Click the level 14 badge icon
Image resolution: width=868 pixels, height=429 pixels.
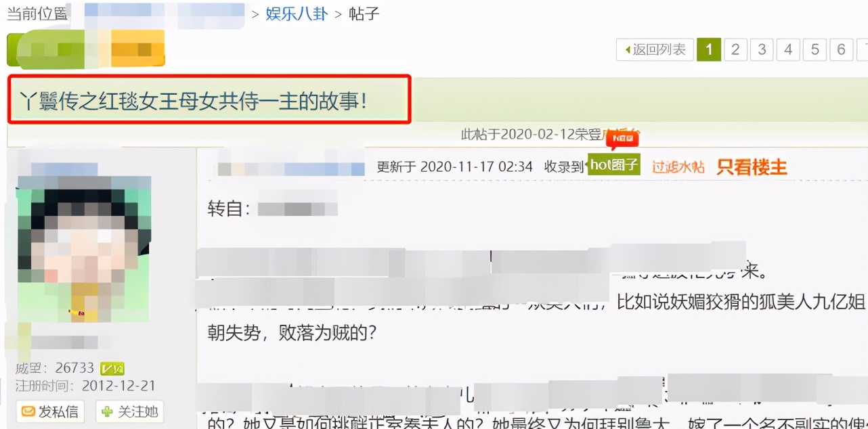click(112, 368)
